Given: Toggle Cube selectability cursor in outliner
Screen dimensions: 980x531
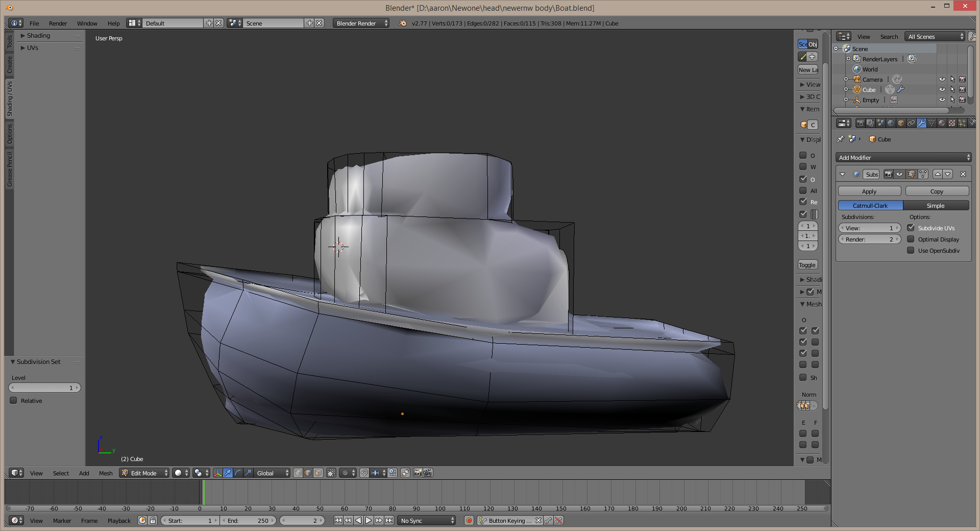Looking at the screenshot, I should tap(952, 89).
